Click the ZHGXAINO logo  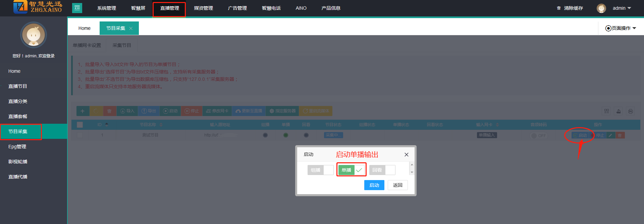[38, 7]
